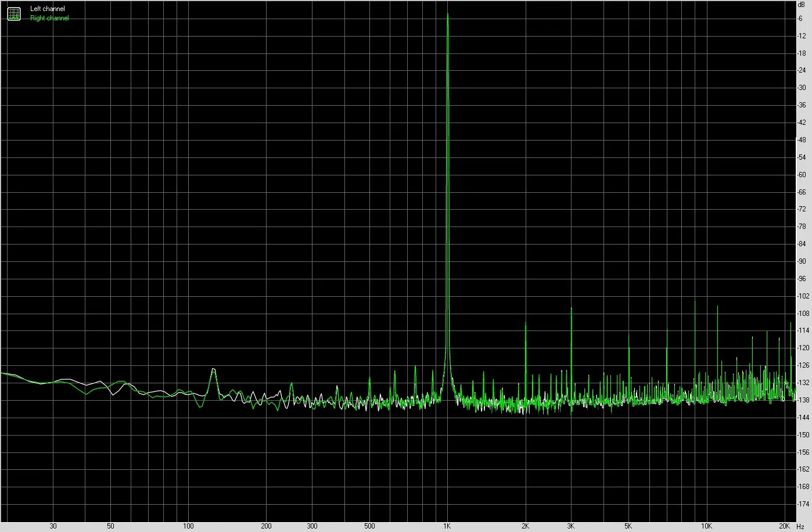
Task: Click the -120 level axis label
Action: coord(803,348)
